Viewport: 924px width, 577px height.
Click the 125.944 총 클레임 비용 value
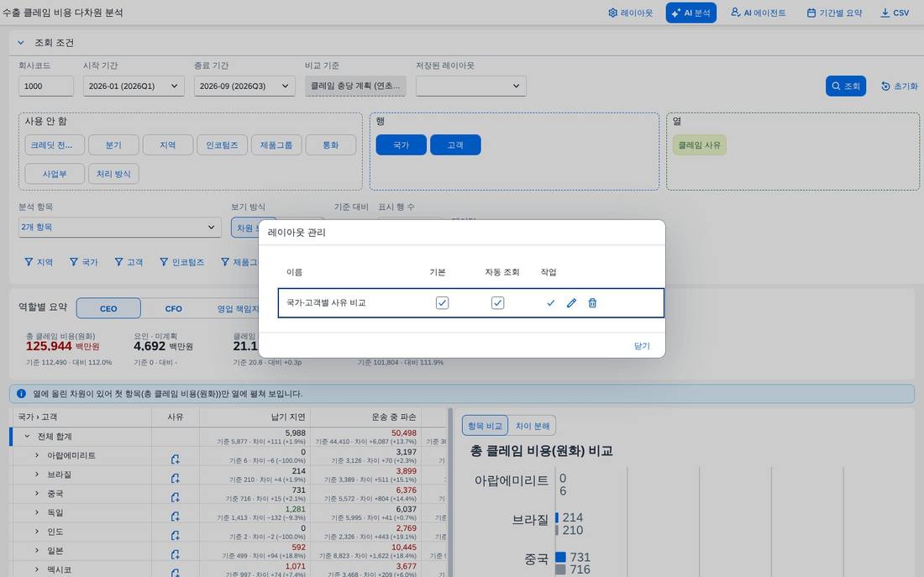pos(49,346)
